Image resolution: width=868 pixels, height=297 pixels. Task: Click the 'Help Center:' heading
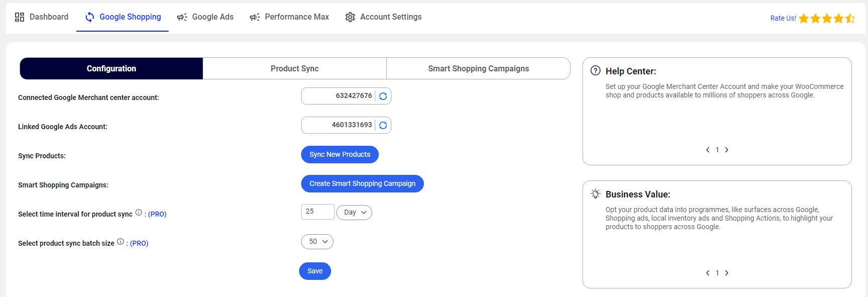[x=631, y=71]
